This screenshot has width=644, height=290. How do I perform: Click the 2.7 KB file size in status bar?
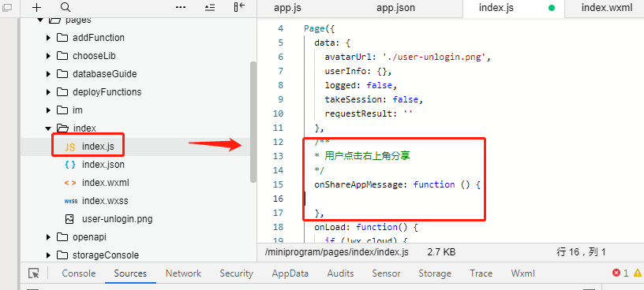pyautogui.click(x=441, y=252)
